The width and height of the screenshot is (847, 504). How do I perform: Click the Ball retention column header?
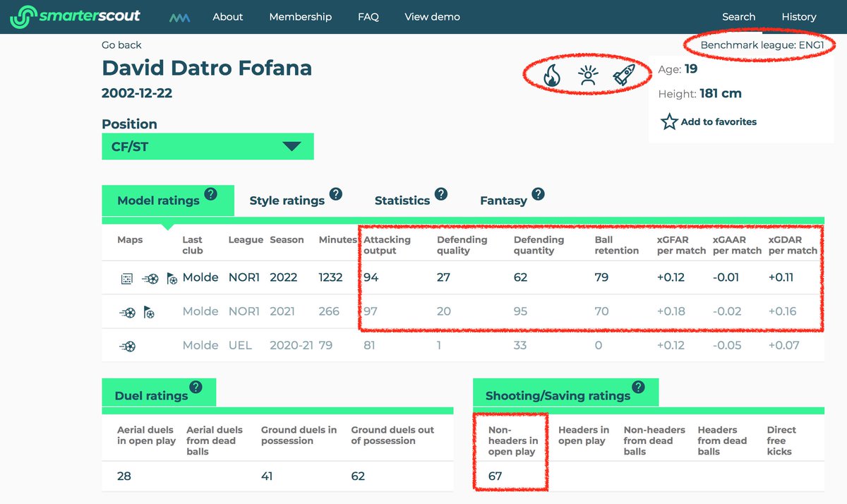tap(617, 245)
